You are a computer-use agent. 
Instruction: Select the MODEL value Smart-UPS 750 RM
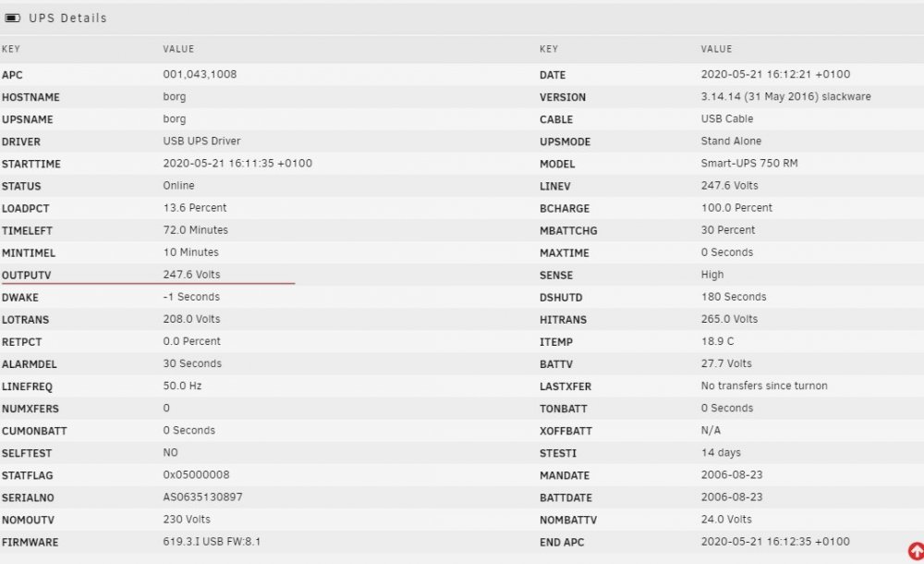749,164
